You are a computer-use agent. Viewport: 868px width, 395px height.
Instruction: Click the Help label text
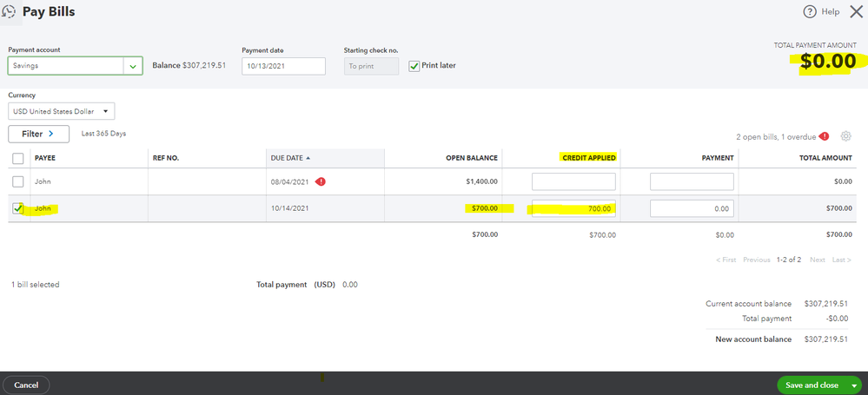(831, 11)
